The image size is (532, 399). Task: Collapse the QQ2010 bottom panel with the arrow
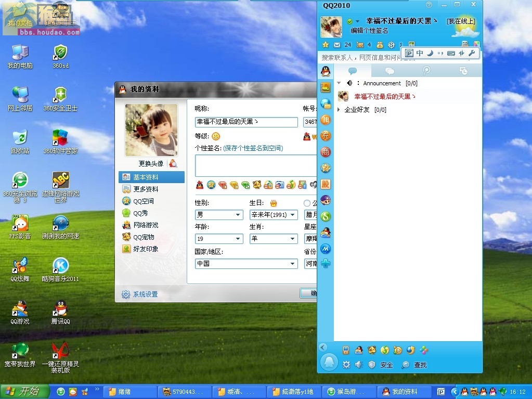(323, 347)
